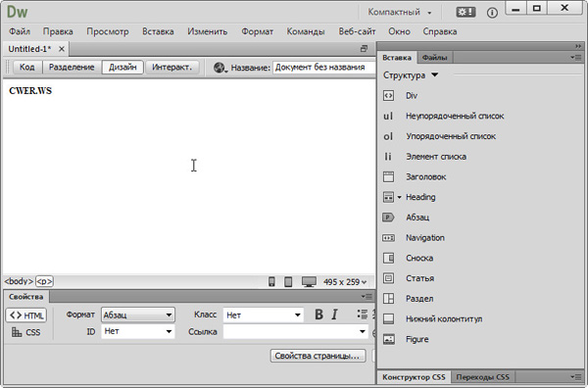Select tablet window size icon
The image size is (588, 388).
(x=288, y=281)
